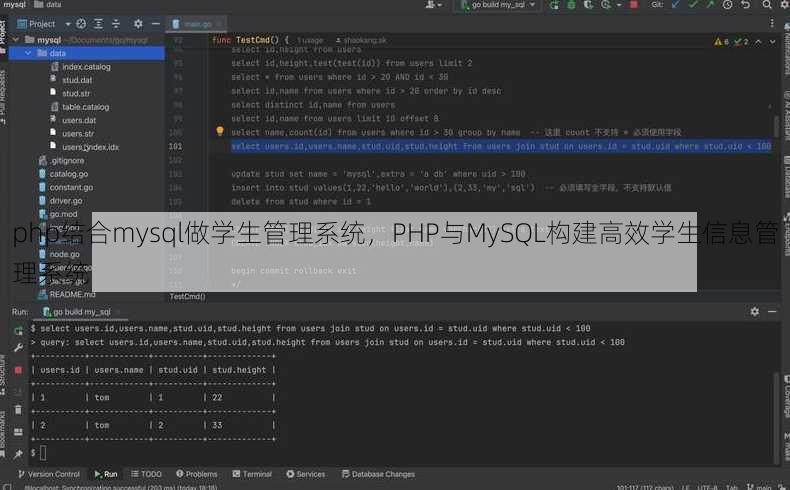
Task: Toggle Structure side tab
Action: click(4, 374)
